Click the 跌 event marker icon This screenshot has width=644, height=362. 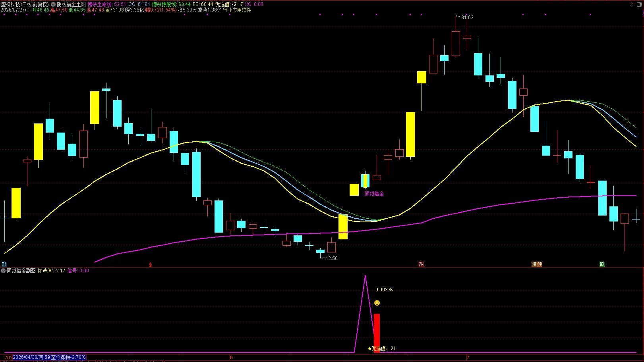pos(602,264)
